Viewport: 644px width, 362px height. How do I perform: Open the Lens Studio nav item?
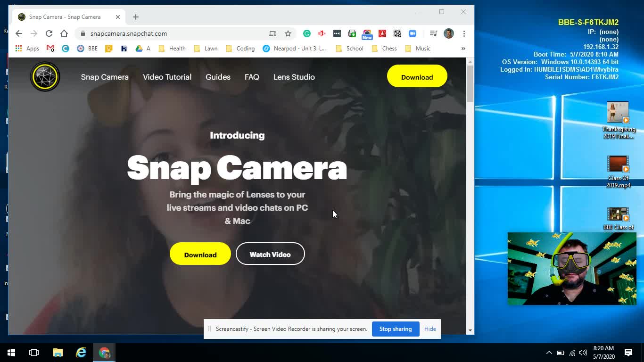click(x=294, y=77)
